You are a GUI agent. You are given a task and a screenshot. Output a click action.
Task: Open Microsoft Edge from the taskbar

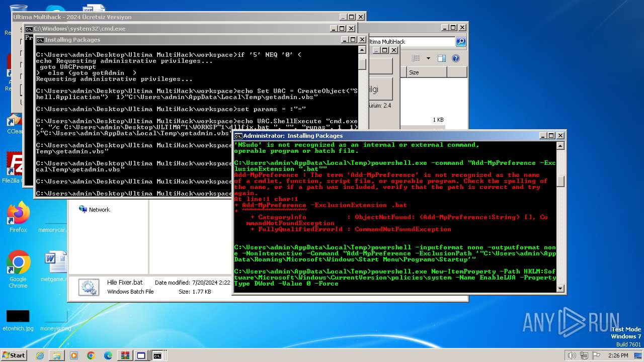coord(108,355)
